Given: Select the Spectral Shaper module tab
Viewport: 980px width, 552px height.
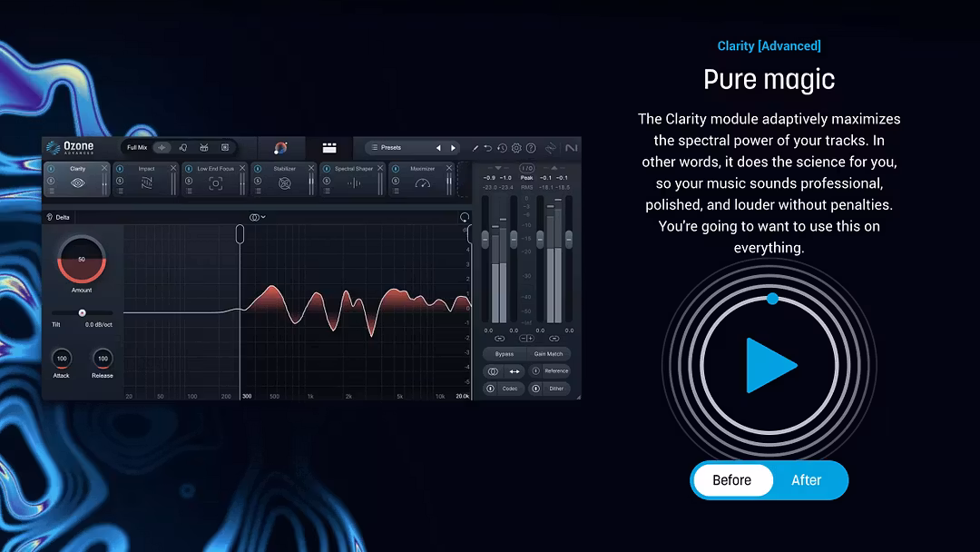Looking at the screenshot, I should coord(352,180).
